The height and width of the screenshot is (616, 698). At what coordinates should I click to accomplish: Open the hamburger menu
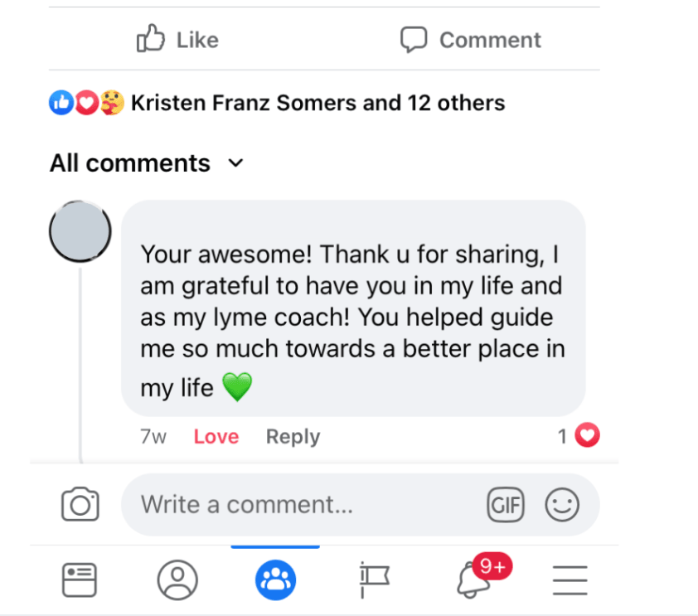click(x=570, y=580)
